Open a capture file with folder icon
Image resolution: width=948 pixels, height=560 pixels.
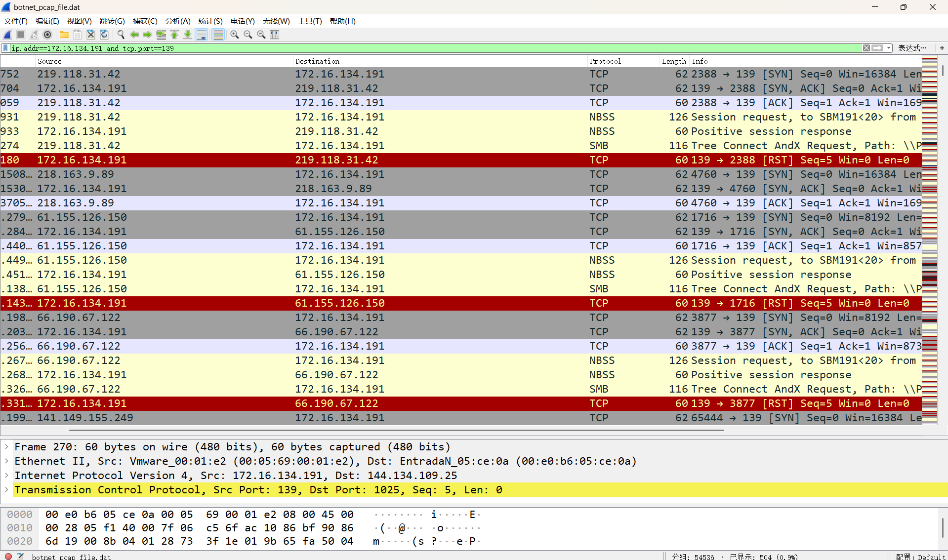coord(64,35)
